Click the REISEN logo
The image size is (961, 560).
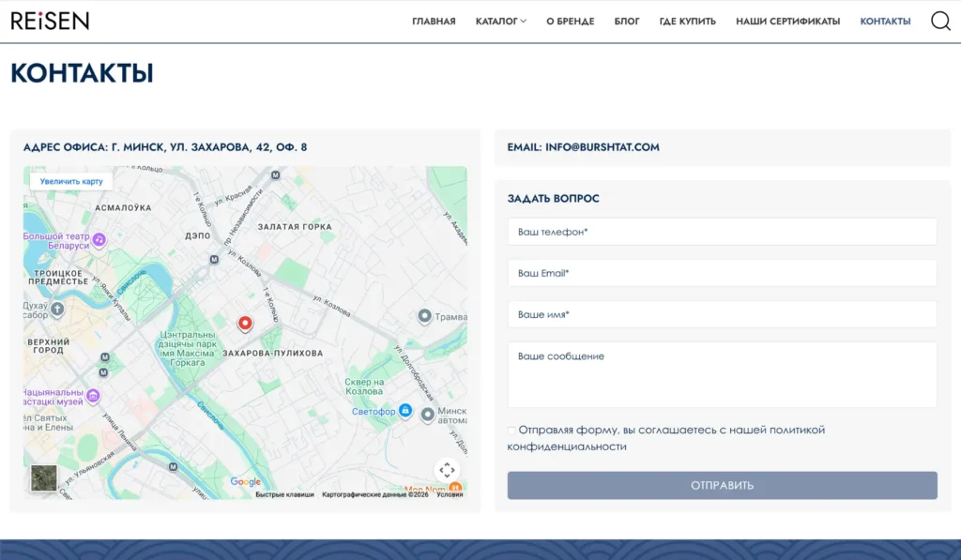coord(50,21)
